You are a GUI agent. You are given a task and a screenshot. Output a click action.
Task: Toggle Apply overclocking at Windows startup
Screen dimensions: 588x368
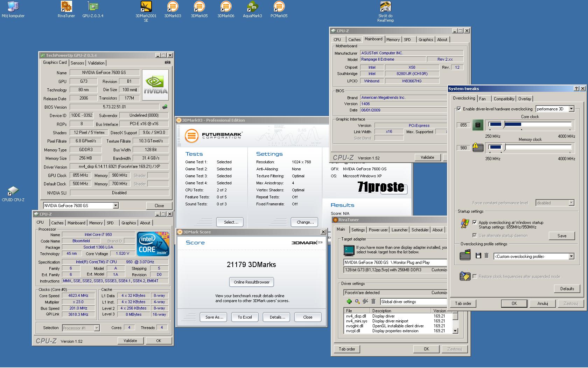coord(475,222)
